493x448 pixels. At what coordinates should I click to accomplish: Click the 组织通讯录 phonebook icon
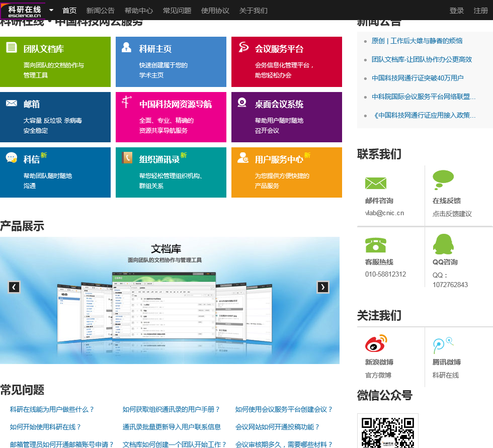click(127, 158)
